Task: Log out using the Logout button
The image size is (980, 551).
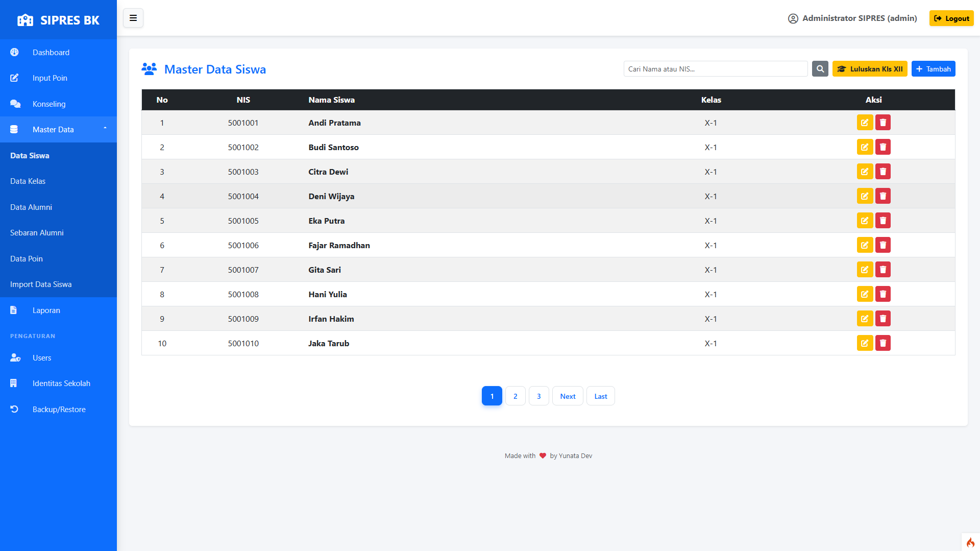Action: point(951,18)
